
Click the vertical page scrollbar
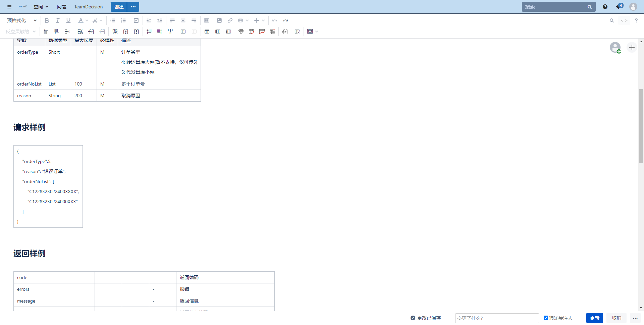(x=641, y=126)
